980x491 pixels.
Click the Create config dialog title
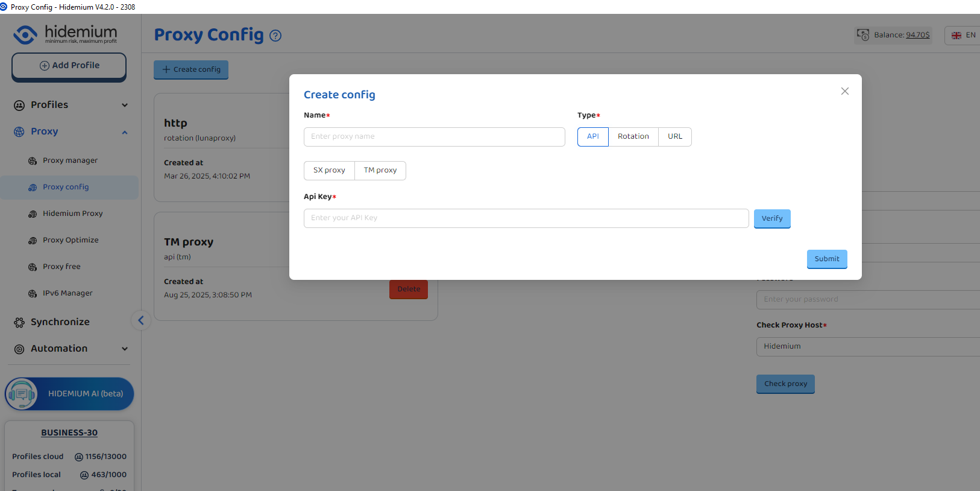339,95
